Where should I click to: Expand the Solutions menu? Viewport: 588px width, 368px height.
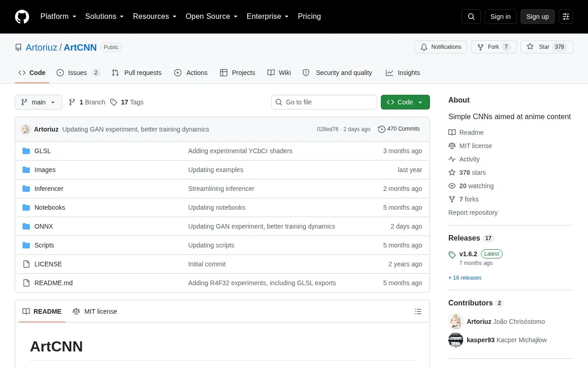pyautogui.click(x=105, y=17)
